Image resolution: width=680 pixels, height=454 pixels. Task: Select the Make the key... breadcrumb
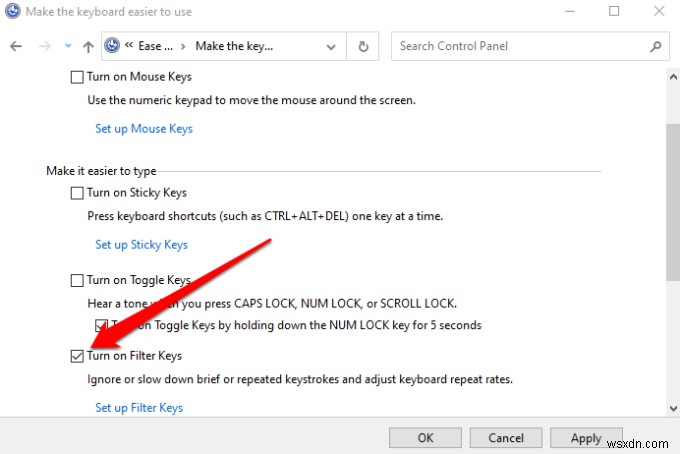coord(234,46)
